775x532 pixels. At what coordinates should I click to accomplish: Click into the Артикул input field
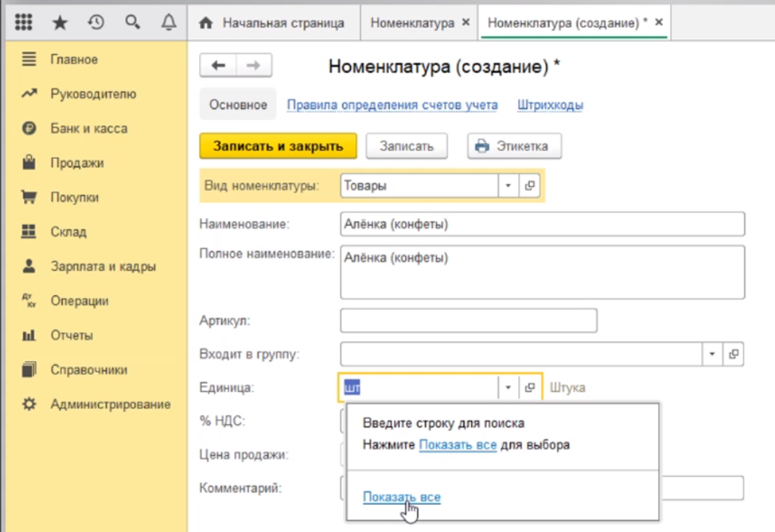pos(468,320)
